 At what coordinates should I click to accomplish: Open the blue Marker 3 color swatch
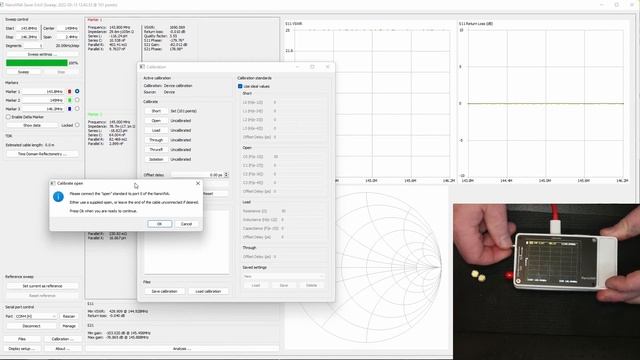[x=70, y=109]
